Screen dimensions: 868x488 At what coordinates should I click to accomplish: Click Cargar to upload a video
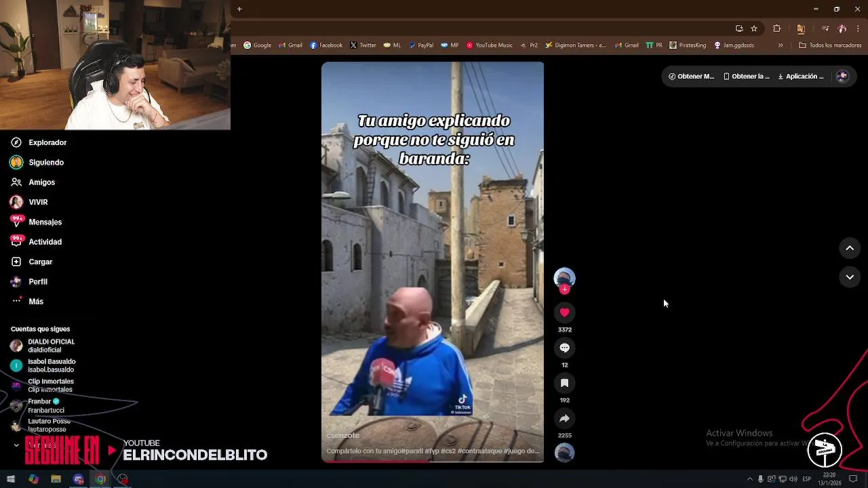[31, 262]
